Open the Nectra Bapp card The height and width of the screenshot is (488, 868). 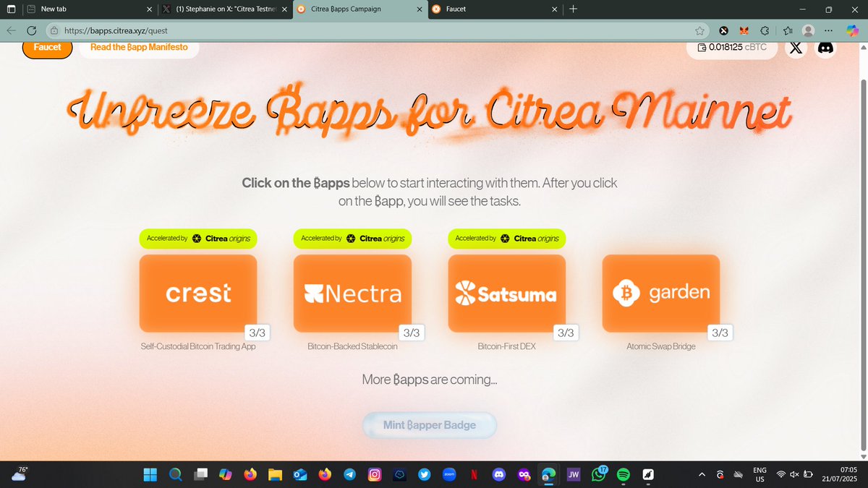[x=352, y=293]
